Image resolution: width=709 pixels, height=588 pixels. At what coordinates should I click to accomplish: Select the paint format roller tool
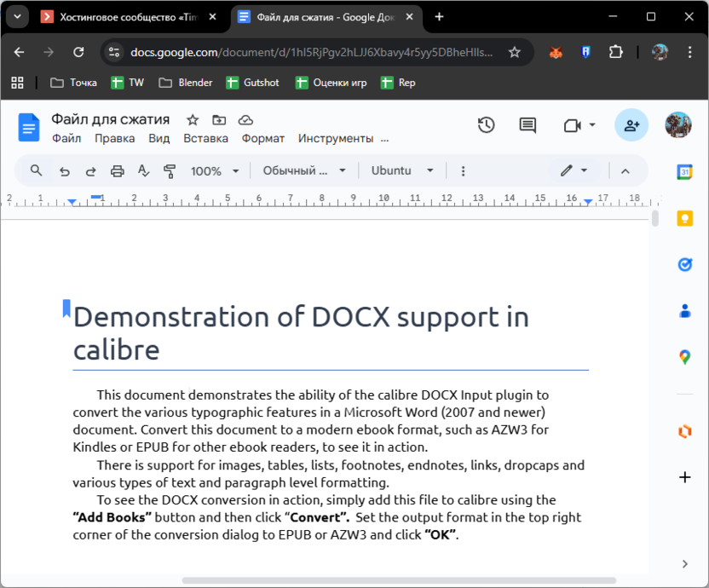coord(169,171)
